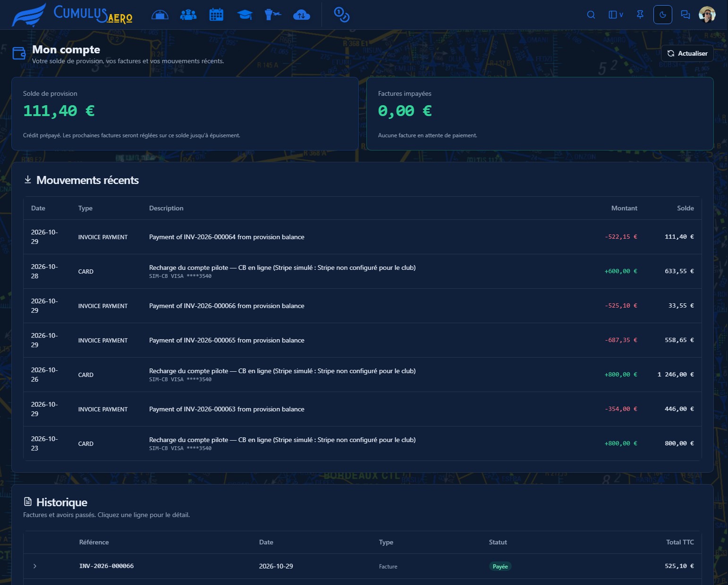Click the +600,00 € card recharge amount
728x585 pixels.
(x=621, y=271)
